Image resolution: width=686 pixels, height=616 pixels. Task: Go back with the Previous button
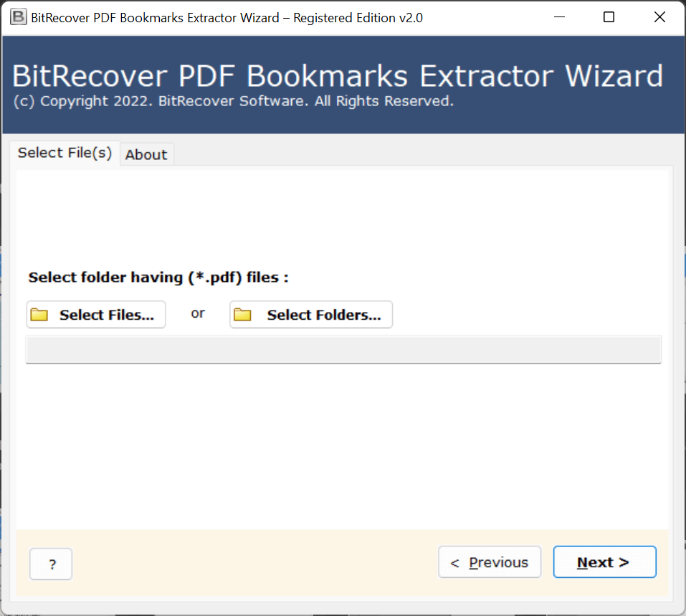[x=489, y=563]
